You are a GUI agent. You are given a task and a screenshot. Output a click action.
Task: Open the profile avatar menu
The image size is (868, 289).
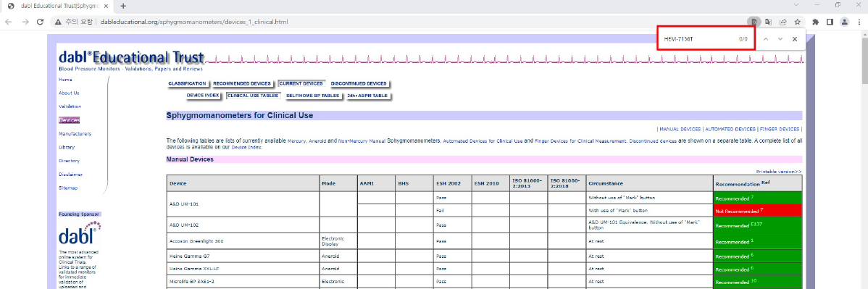(844, 22)
